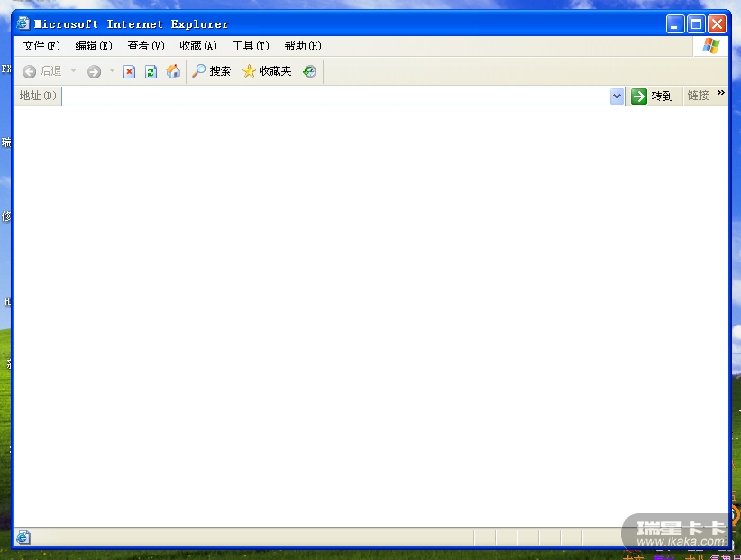Click the IE page icon in status bar
Screen dimensions: 741x560
click(23, 537)
